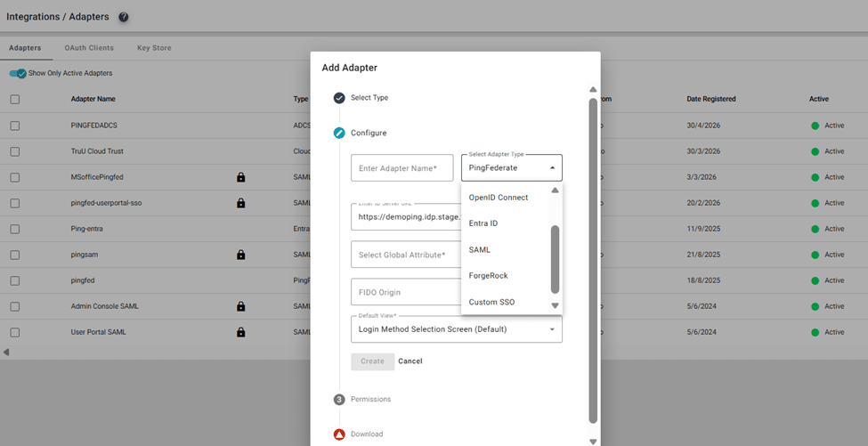Click the 11/9/2025 registration date
The image size is (868, 446).
pos(703,229)
